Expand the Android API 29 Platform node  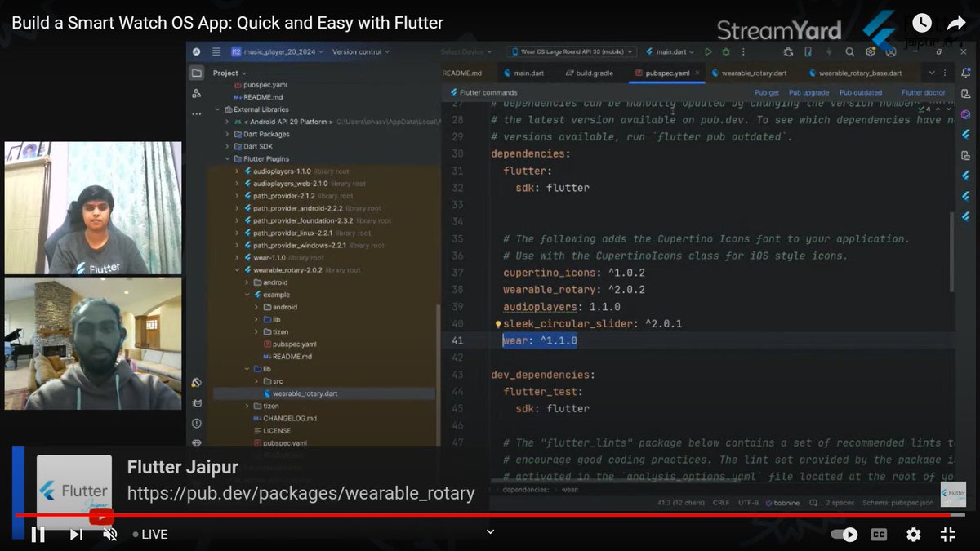pyautogui.click(x=227, y=122)
